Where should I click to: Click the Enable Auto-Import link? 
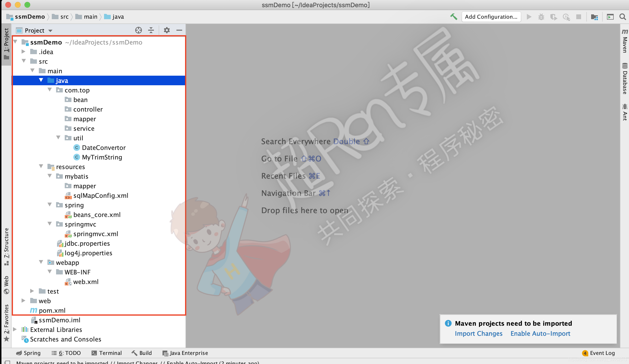tap(540, 334)
